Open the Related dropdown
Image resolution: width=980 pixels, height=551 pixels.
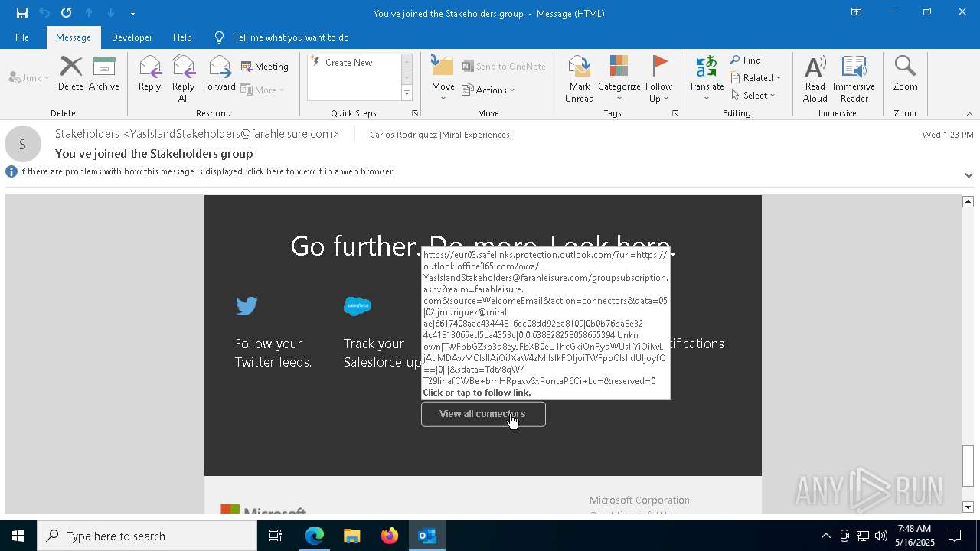point(756,78)
